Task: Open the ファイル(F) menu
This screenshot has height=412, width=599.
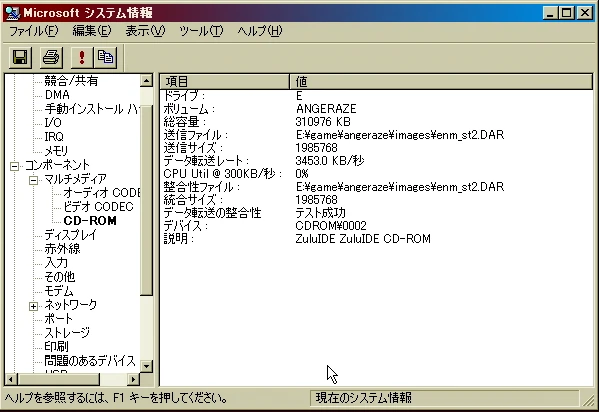Action: (33, 31)
